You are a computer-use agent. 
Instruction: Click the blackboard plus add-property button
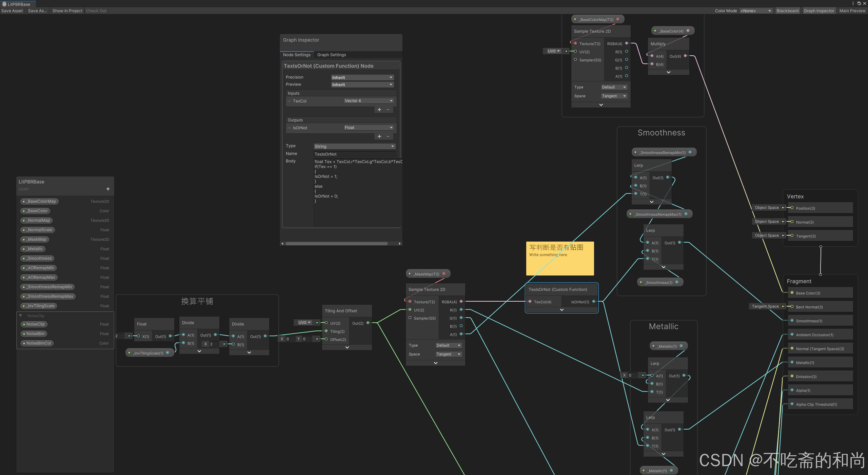[108, 189]
